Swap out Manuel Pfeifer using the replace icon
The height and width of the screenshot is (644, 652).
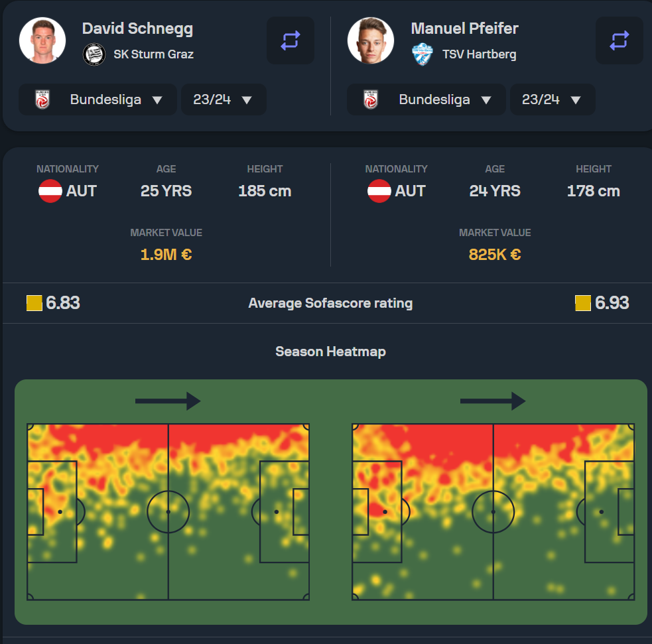point(619,40)
